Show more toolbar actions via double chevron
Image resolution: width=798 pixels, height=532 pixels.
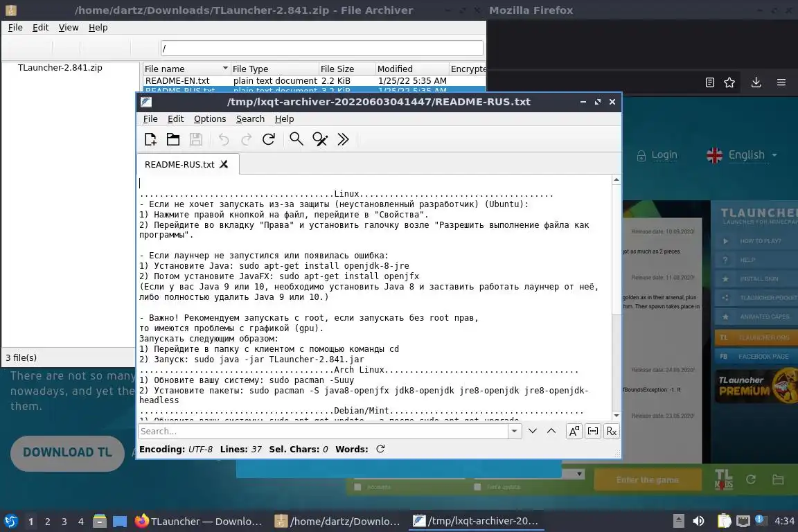click(x=343, y=139)
